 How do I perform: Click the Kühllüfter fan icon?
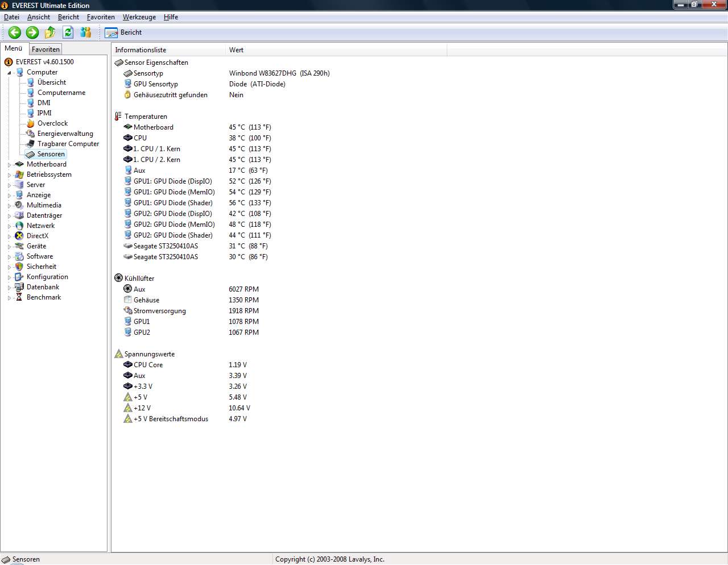click(118, 279)
